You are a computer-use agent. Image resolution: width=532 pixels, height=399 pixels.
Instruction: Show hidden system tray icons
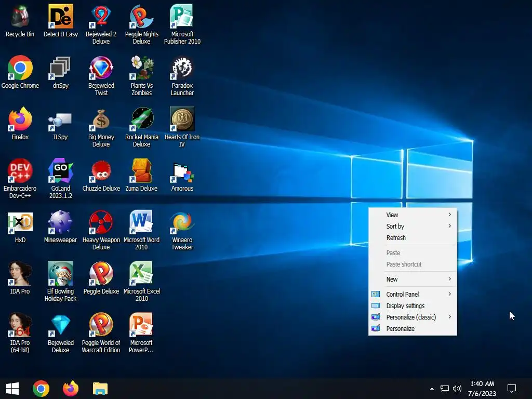432,389
